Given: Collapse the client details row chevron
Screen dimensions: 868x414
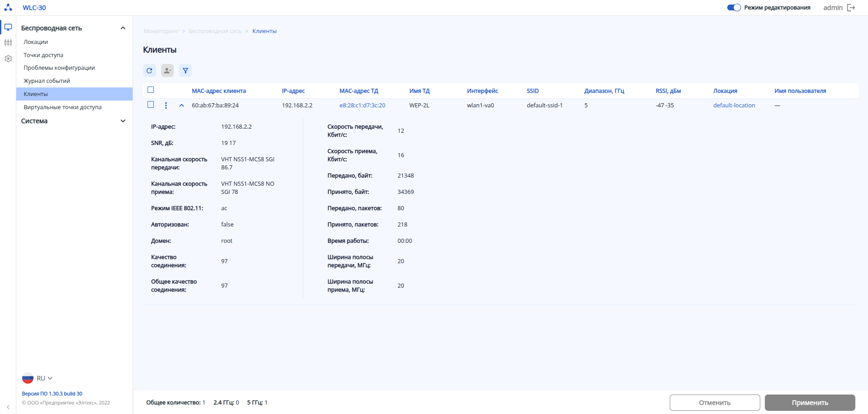Looking at the screenshot, I should tap(181, 106).
